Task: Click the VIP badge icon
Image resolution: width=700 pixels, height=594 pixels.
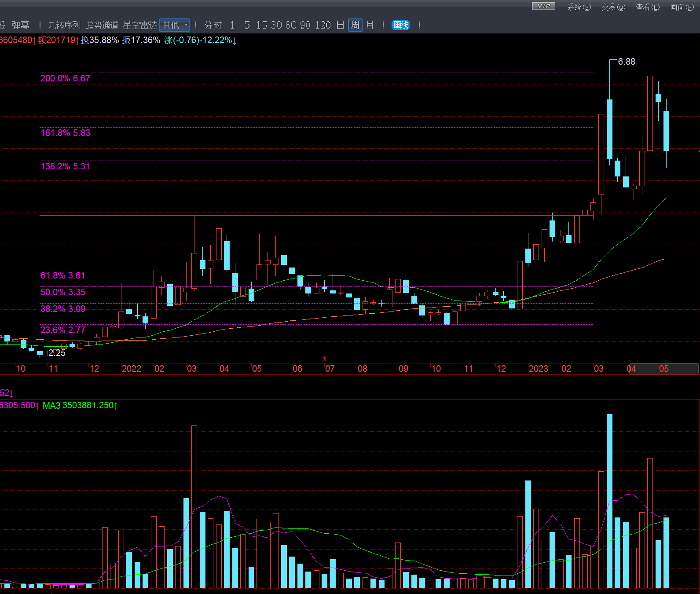Action: (x=543, y=6)
